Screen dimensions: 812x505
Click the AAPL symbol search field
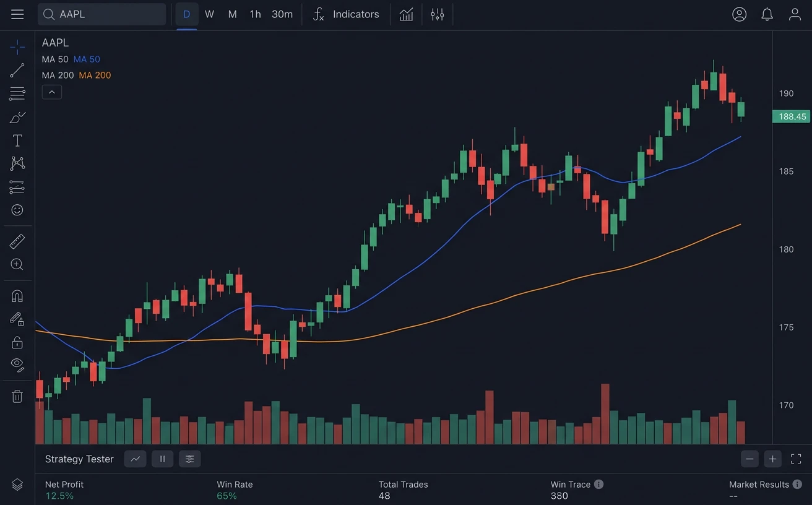click(x=102, y=14)
